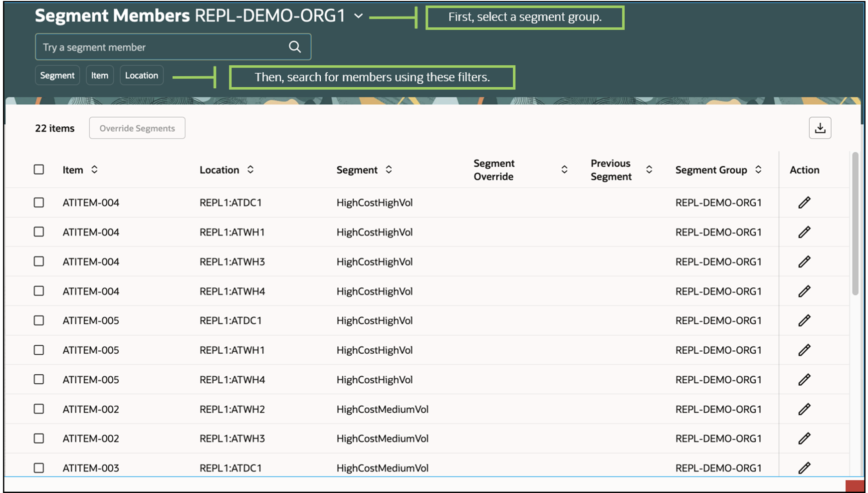This screenshot has width=868, height=493.
Task: Edit ATITEM-002 at REPL1:ATWH2 row
Action: pos(804,409)
